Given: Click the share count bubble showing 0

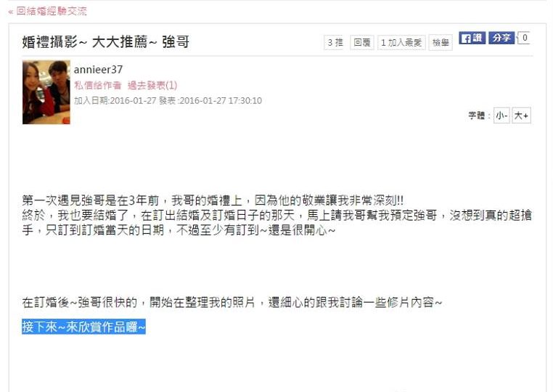Looking at the screenshot, I should click(x=525, y=38).
